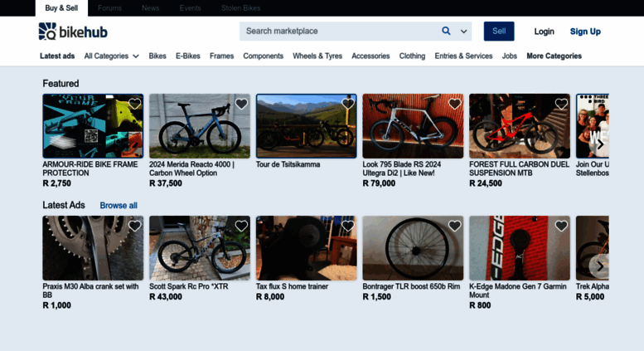Favorite the Forest Full Carbon MTB ad
The width and height of the screenshot is (644, 351).
[561, 104]
